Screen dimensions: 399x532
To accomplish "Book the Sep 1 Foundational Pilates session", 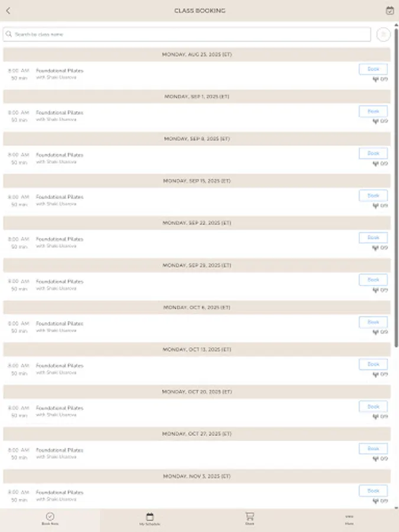I will (x=373, y=111).
